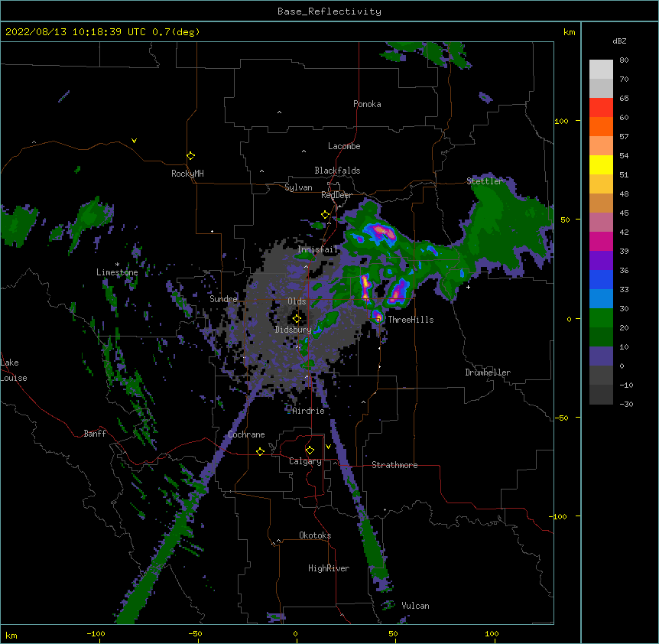The width and height of the screenshot is (659, 644).
Task: Click the Banff town label
Action: (x=95, y=434)
